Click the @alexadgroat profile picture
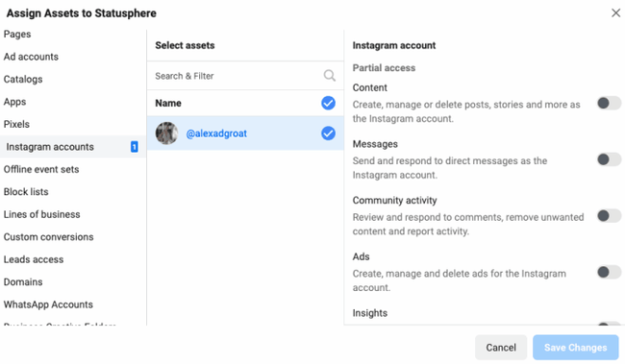The width and height of the screenshot is (625, 364). pos(166,133)
